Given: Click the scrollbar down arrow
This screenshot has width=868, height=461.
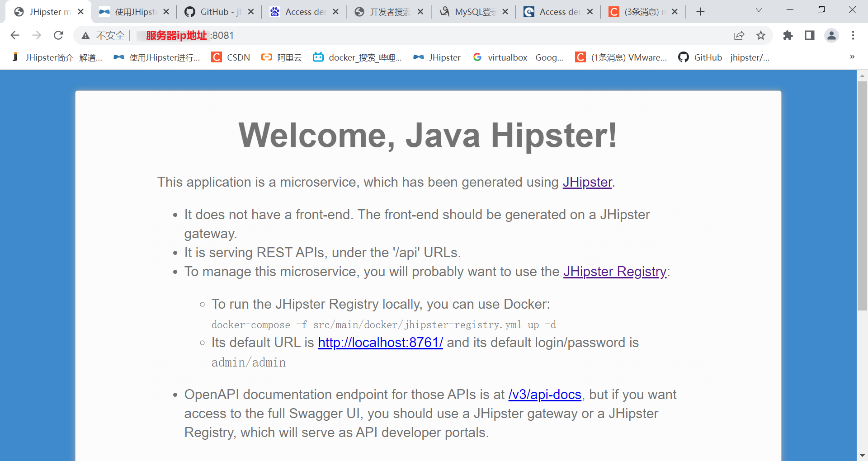Looking at the screenshot, I should 862,456.
